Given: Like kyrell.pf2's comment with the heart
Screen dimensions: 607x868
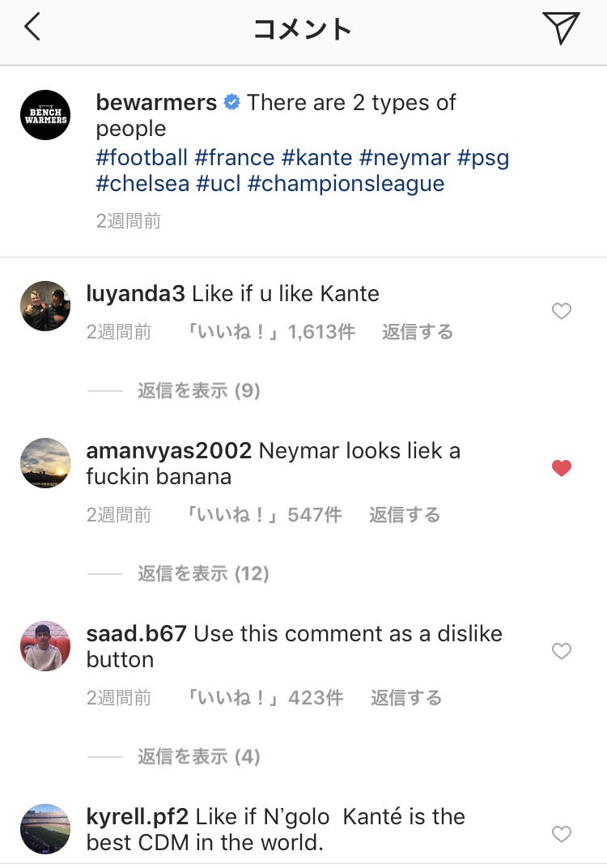Looking at the screenshot, I should (561, 834).
